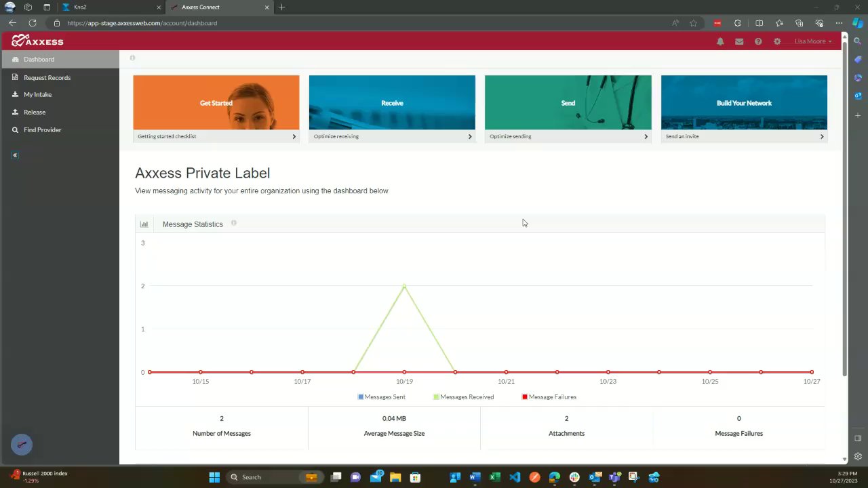Open the settings gear in Axxess header

[777, 41]
